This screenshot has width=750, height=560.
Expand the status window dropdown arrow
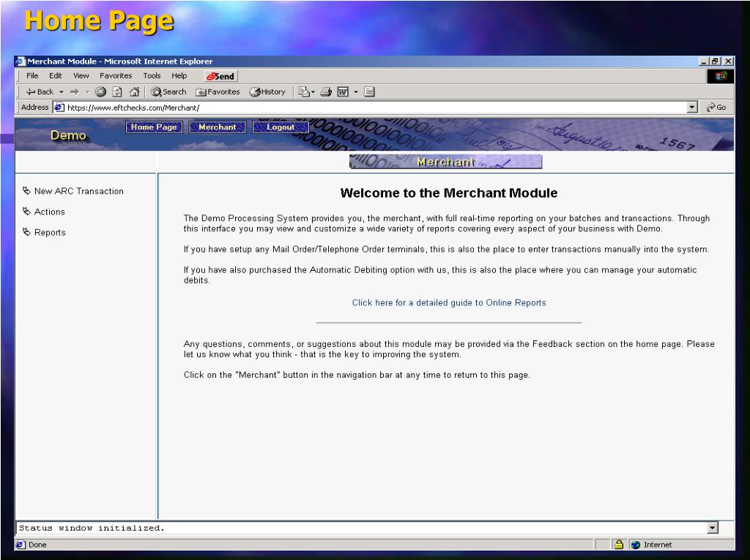point(713,528)
